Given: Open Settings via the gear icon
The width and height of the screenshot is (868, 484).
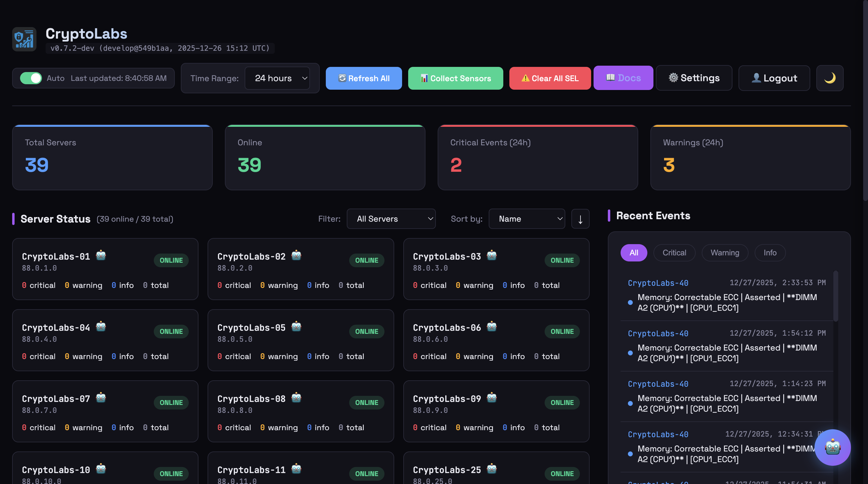Looking at the screenshot, I should click(x=694, y=78).
